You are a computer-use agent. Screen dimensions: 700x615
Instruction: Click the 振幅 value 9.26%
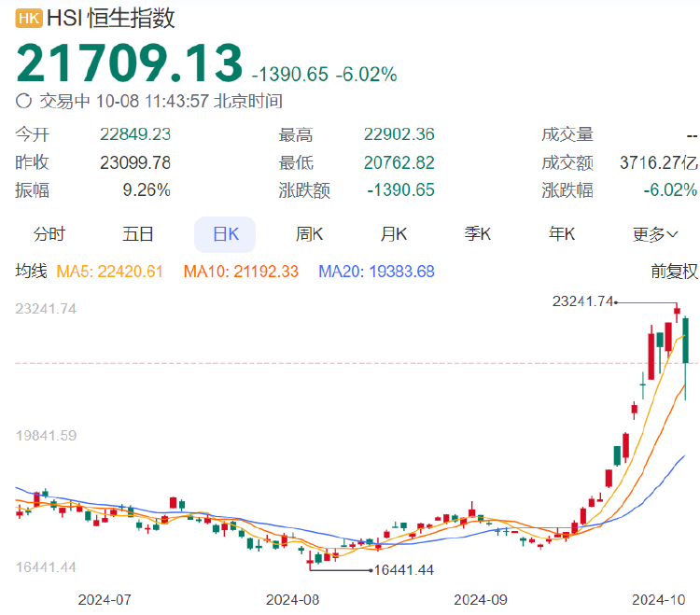(x=147, y=190)
